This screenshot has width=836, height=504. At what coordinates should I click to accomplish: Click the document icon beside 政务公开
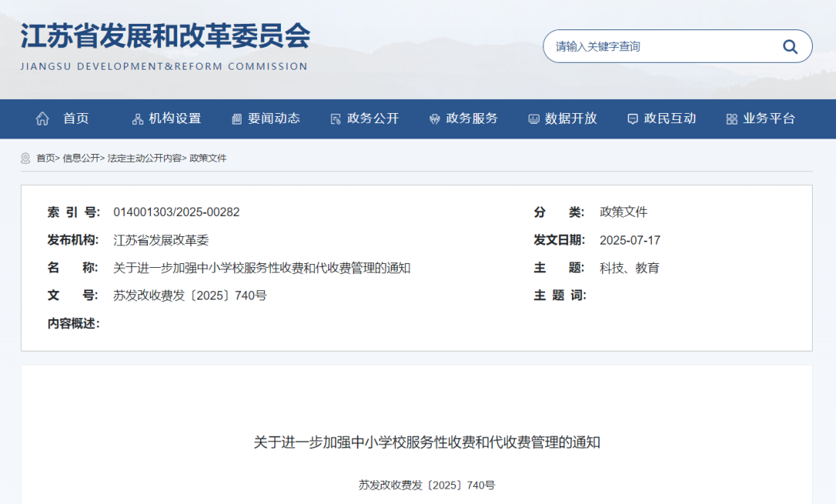(335, 119)
